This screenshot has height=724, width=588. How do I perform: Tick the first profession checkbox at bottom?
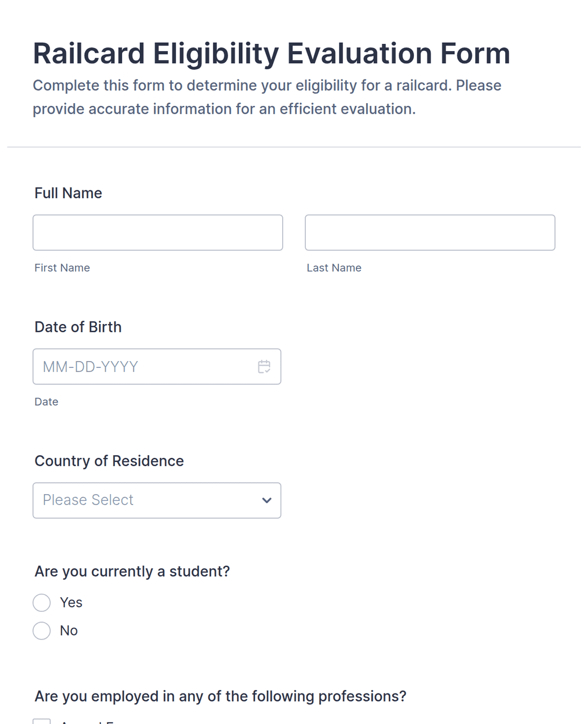pos(42,721)
